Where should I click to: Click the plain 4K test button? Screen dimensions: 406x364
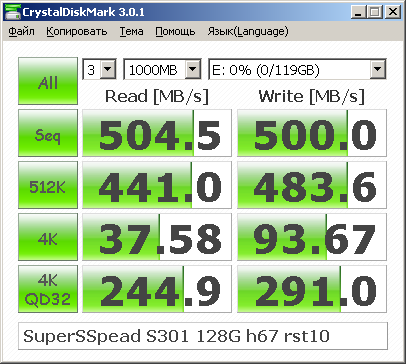tap(48, 237)
